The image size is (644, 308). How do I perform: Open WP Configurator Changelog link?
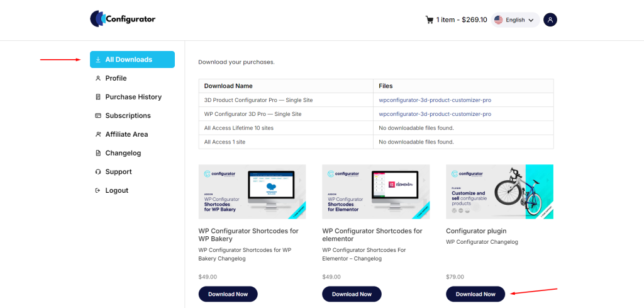point(482,242)
